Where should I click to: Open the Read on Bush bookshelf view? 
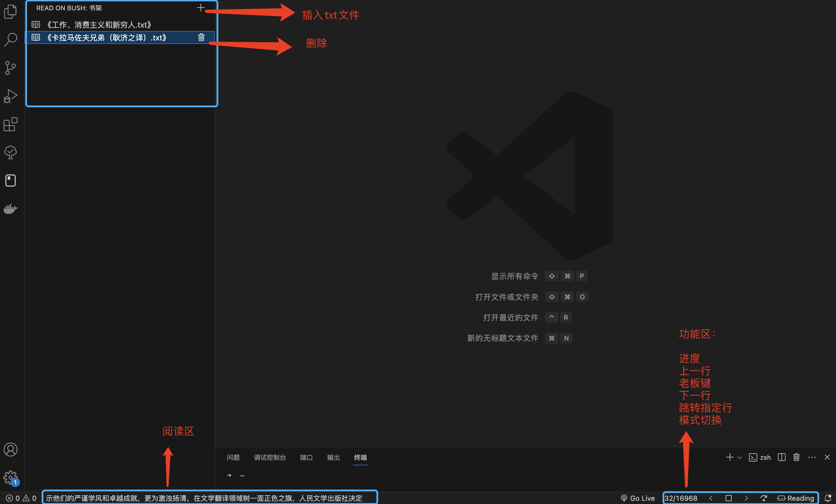click(11, 181)
